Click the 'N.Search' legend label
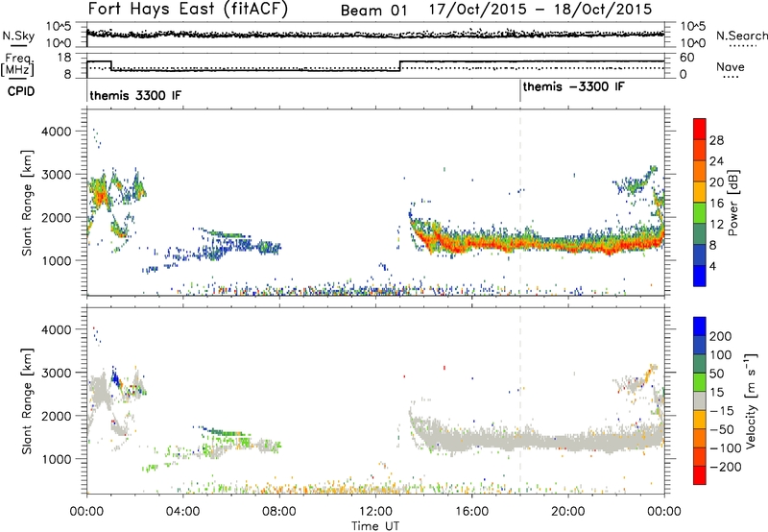Image resolution: width=768 pixels, height=532 pixels. 741,36
